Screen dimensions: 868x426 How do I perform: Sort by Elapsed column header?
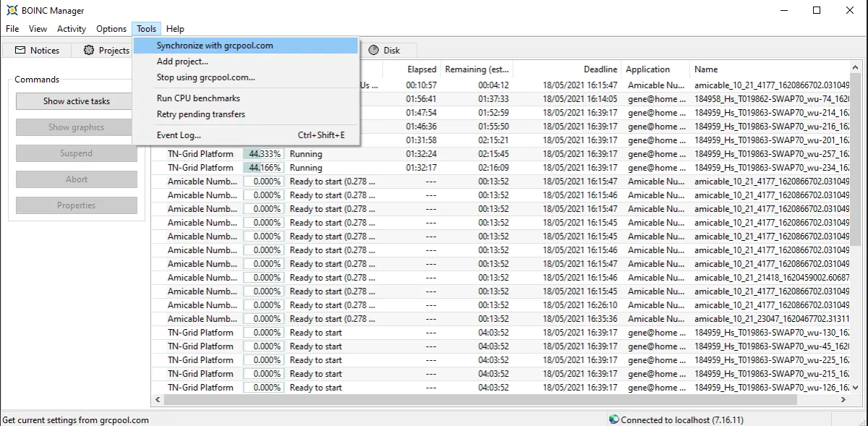(x=412, y=69)
